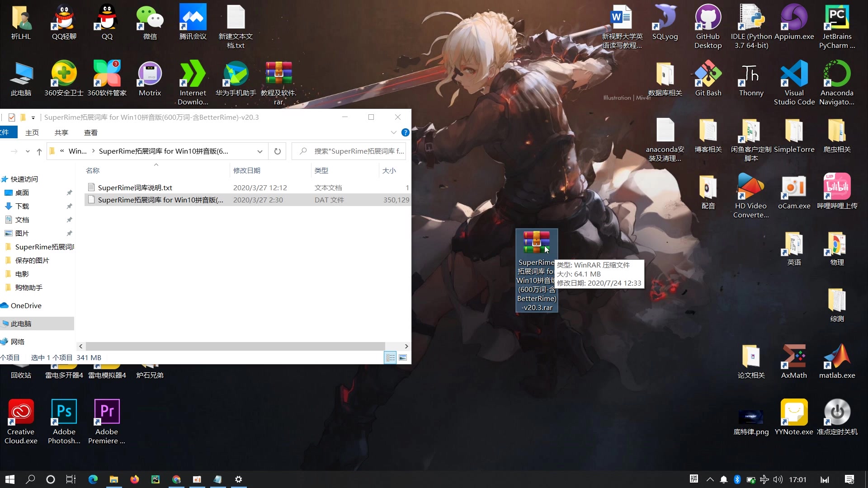The height and width of the screenshot is (488, 868).
Task: Open the address bar history dropdown
Action: (259, 151)
